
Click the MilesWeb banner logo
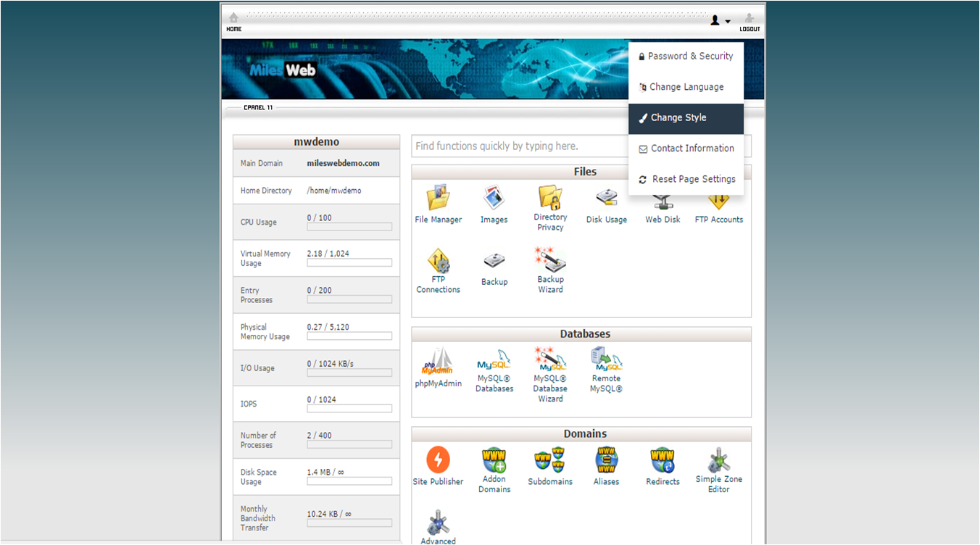click(x=283, y=70)
